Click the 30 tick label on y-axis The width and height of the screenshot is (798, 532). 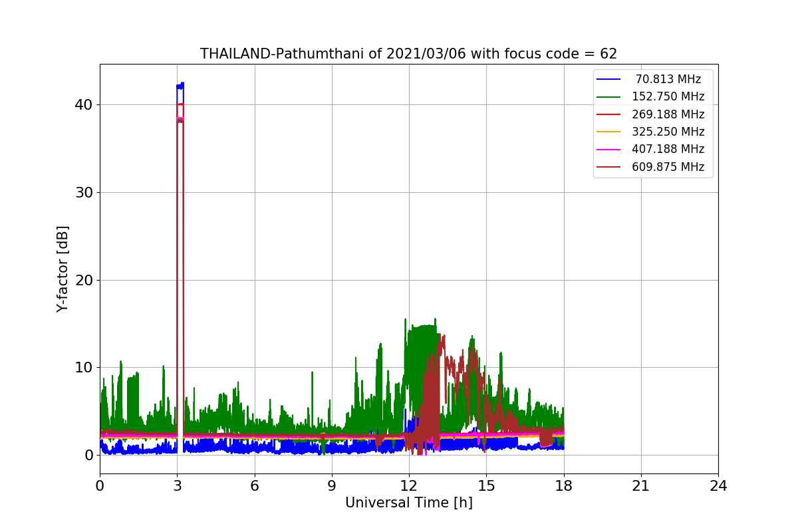coord(84,192)
